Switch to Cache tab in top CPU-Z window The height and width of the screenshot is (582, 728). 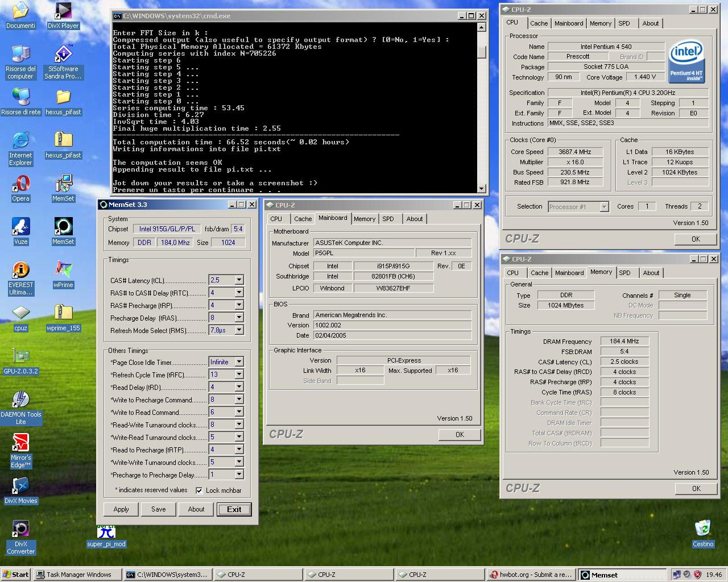tap(539, 23)
